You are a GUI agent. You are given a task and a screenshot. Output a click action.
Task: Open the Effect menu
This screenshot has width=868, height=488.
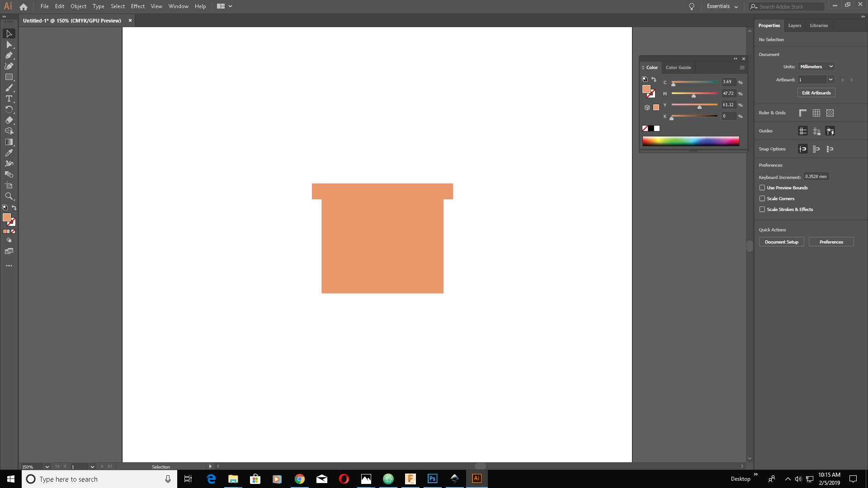(137, 6)
